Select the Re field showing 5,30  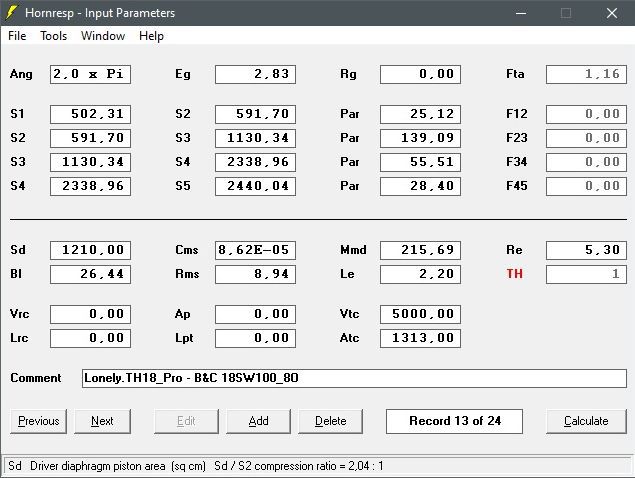pyautogui.click(x=585, y=250)
